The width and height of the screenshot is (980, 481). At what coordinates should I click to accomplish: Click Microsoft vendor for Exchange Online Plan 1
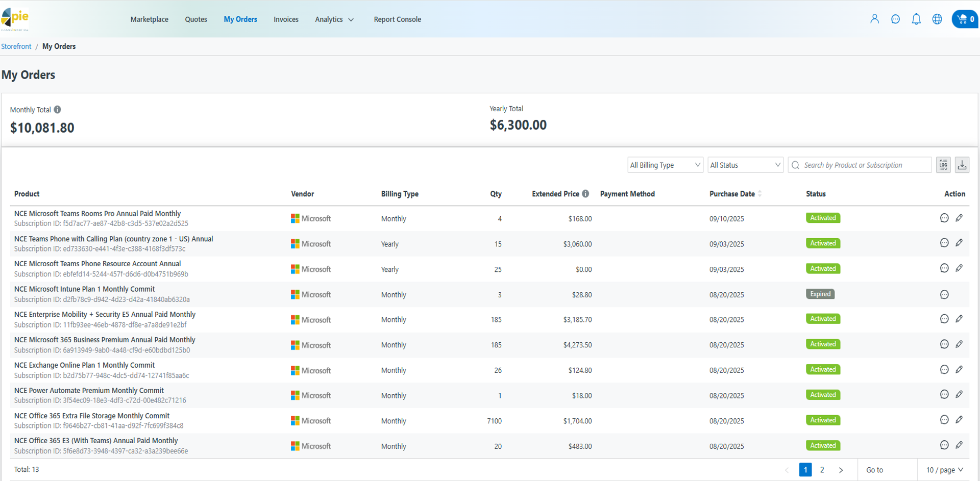coord(311,370)
